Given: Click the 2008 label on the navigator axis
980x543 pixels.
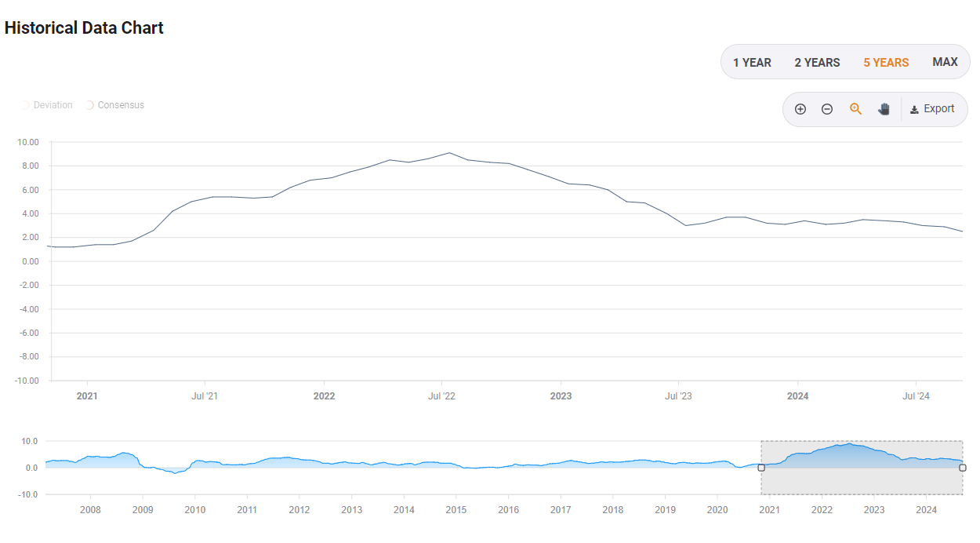Looking at the screenshot, I should [91, 509].
